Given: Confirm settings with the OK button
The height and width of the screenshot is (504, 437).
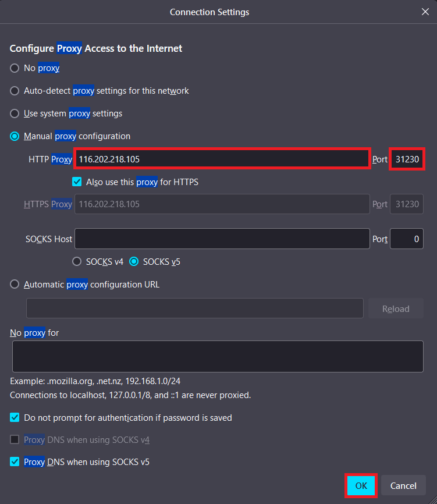Looking at the screenshot, I should [361, 485].
